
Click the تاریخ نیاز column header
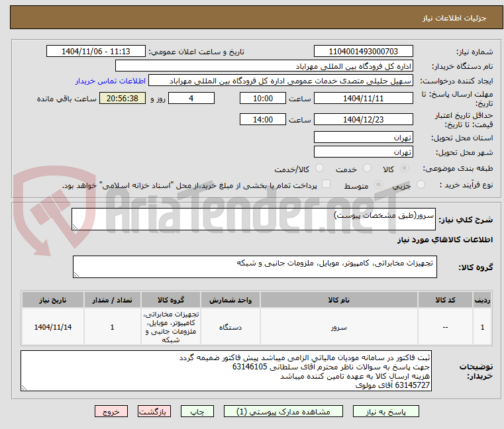click(53, 300)
